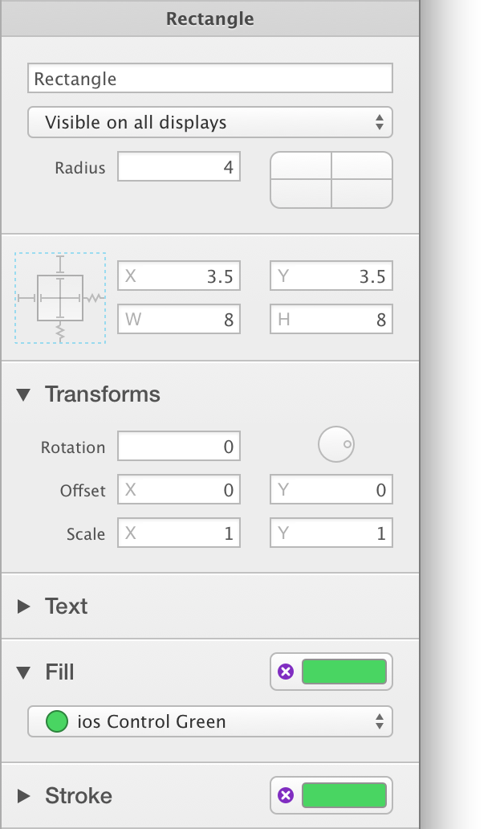Click the rotation angle dial
Image resolution: width=504 pixels, height=829 pixels.
tap(336, 444)
